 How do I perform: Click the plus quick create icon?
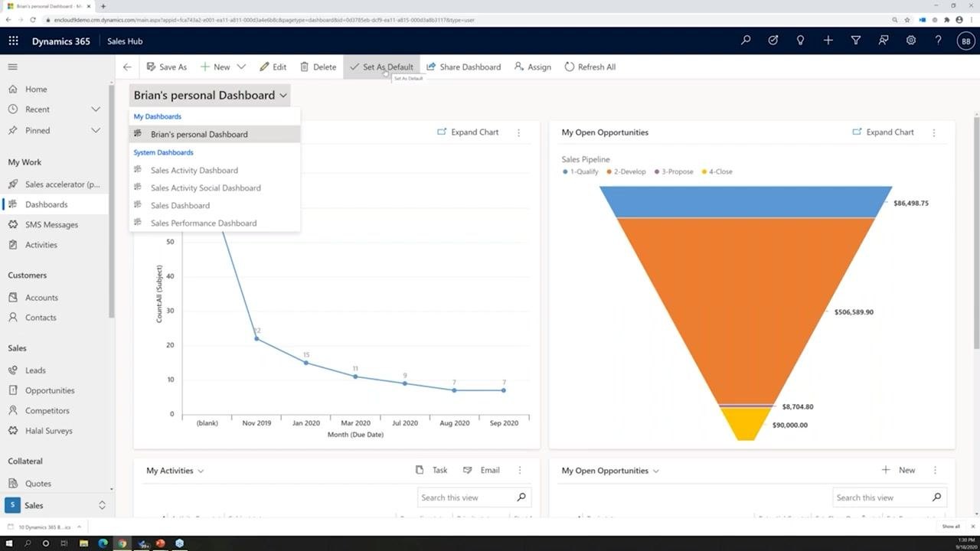pos(828,41)
